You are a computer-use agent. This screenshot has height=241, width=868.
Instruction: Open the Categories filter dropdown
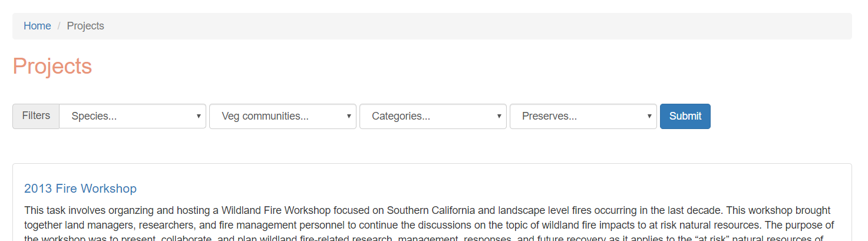pos(433,116)
